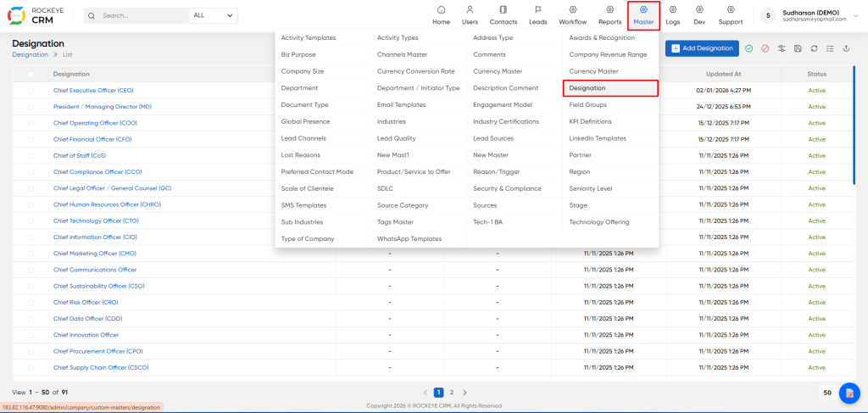
Task: Open the Logs section
Action: point(672,15)
